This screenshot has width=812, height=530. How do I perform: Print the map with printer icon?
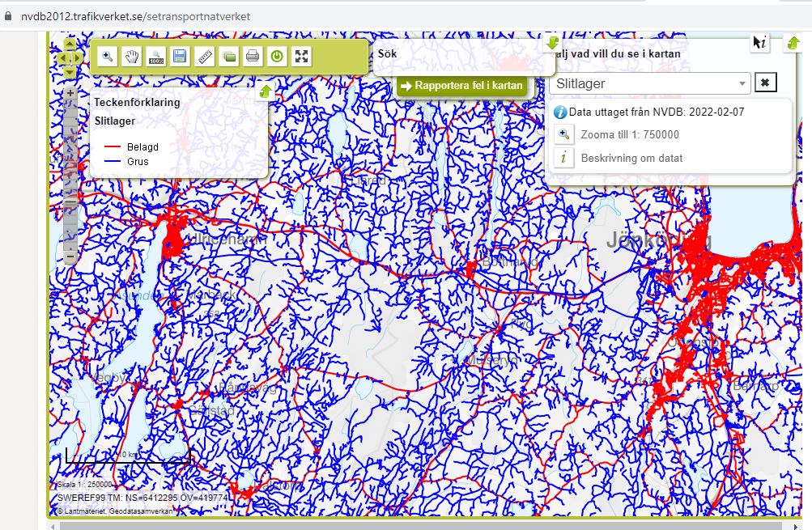click(x=253, y=57)
